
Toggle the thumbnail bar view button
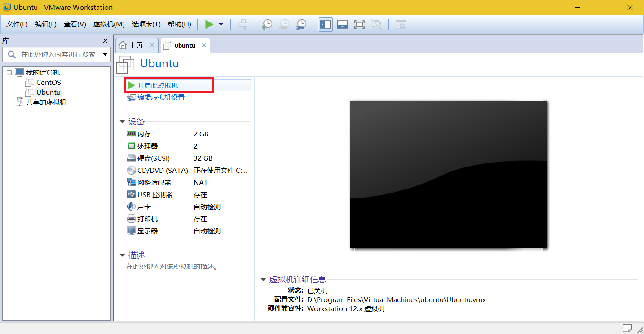coord(342,24)
